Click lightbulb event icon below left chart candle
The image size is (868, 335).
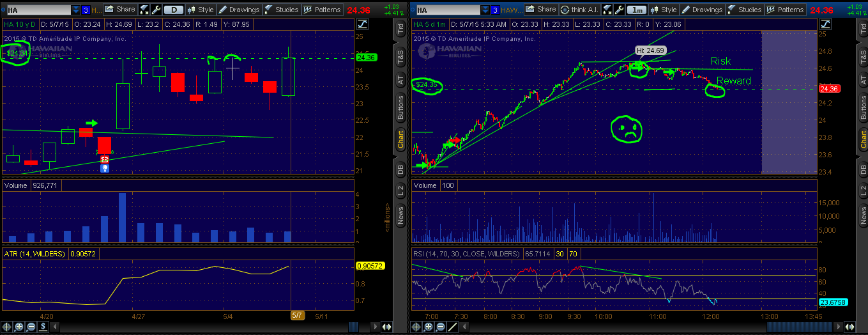click(105, 168)
